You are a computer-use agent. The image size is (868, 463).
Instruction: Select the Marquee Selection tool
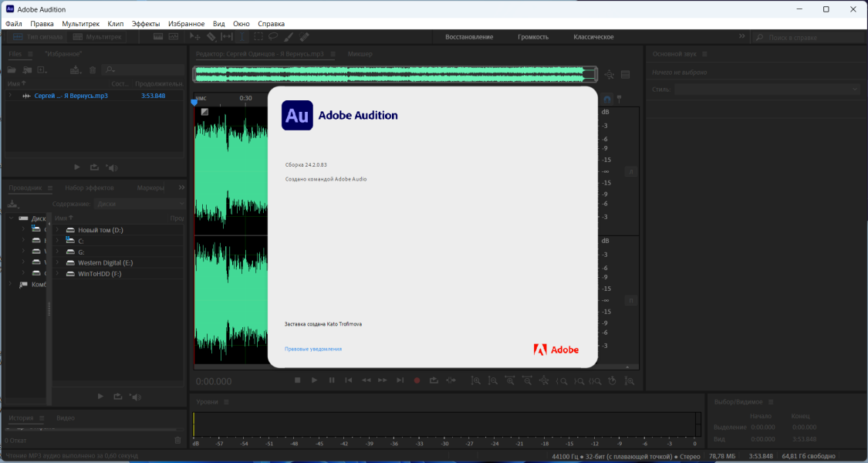[x=258, y=36]
